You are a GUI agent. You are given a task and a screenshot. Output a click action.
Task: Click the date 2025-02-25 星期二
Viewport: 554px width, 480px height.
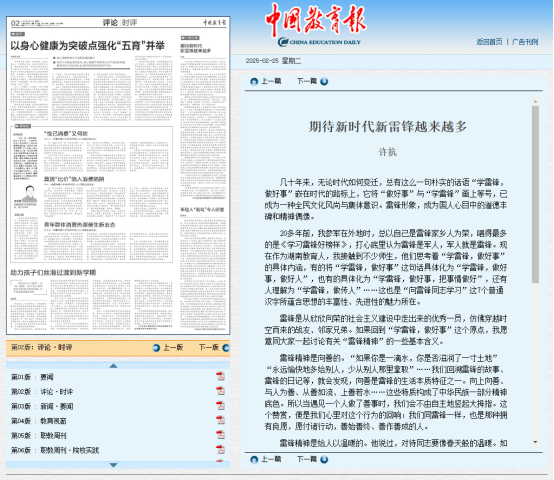coord(273,61)
